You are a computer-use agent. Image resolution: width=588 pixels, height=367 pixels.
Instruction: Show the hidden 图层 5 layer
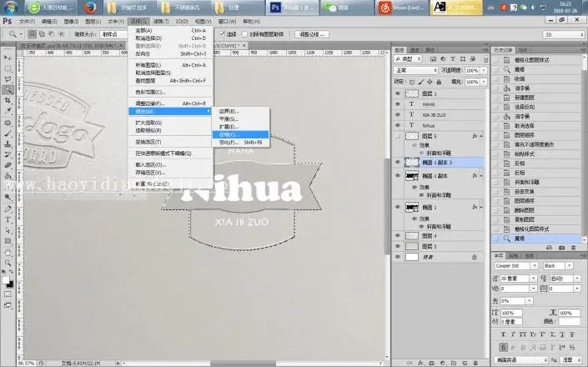coord(398,136)
